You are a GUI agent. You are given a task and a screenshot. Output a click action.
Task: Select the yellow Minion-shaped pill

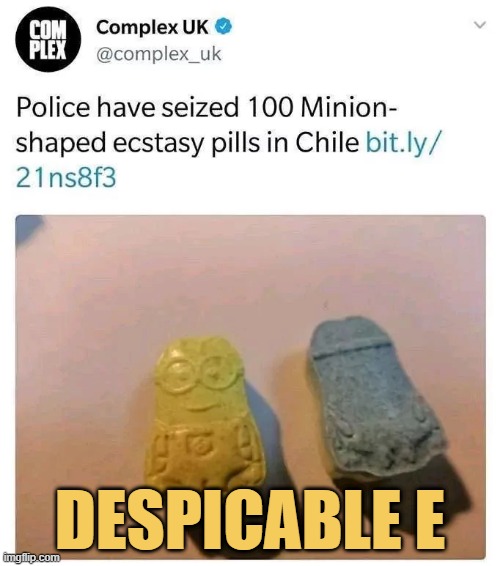[x=204, y=412]
